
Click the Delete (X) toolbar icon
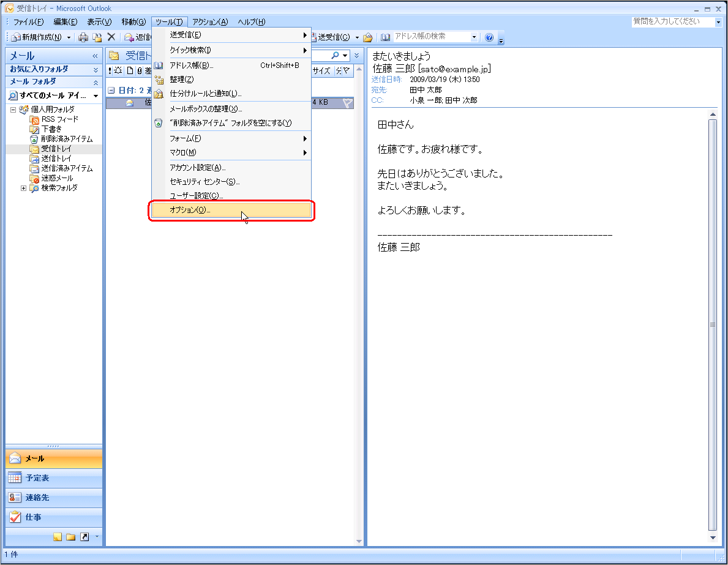pos(111,37)
